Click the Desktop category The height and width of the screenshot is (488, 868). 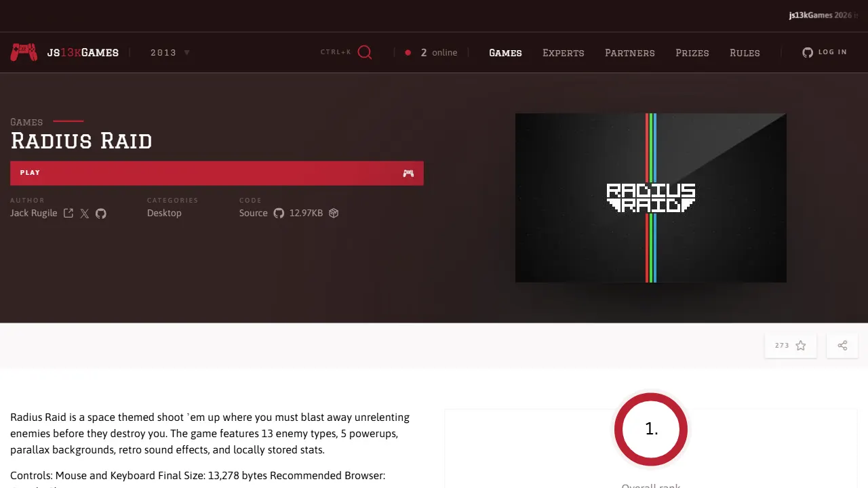coord(164,213)
